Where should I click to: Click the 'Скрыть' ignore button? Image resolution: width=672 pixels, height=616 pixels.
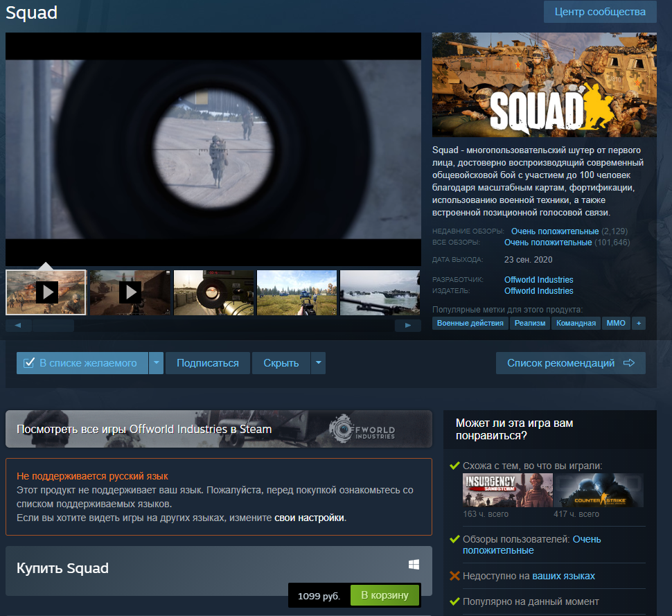[x=281, y=363]
